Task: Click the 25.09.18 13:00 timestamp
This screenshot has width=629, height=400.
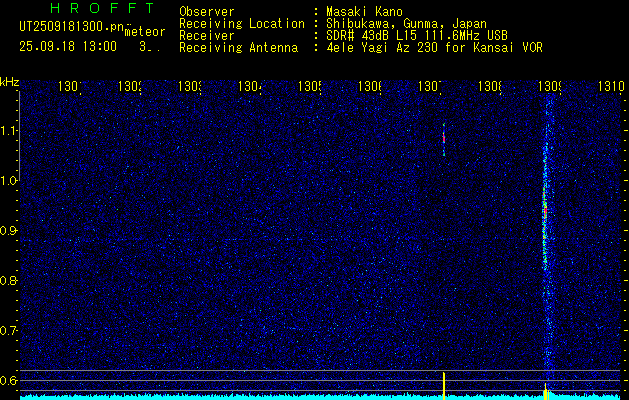Action: point(67,46)
